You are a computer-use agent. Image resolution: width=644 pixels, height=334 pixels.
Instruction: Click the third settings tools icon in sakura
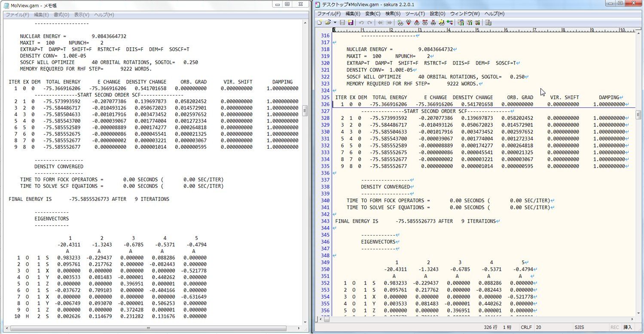tap(478, 22)
